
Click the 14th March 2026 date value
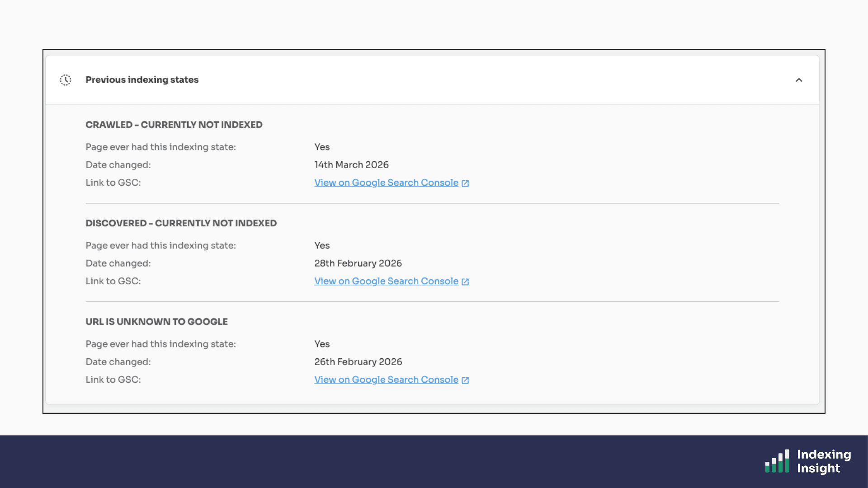pos(351,165)
